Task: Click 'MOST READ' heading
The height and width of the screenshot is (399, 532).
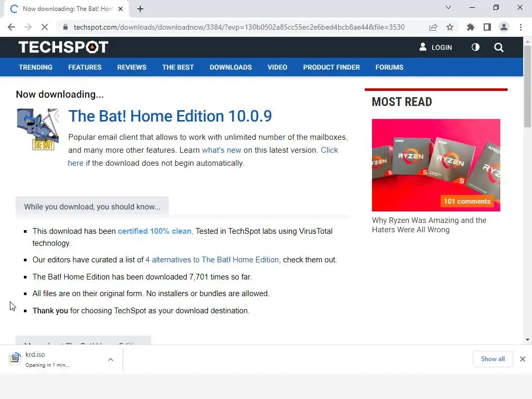Action: [402, 102]
